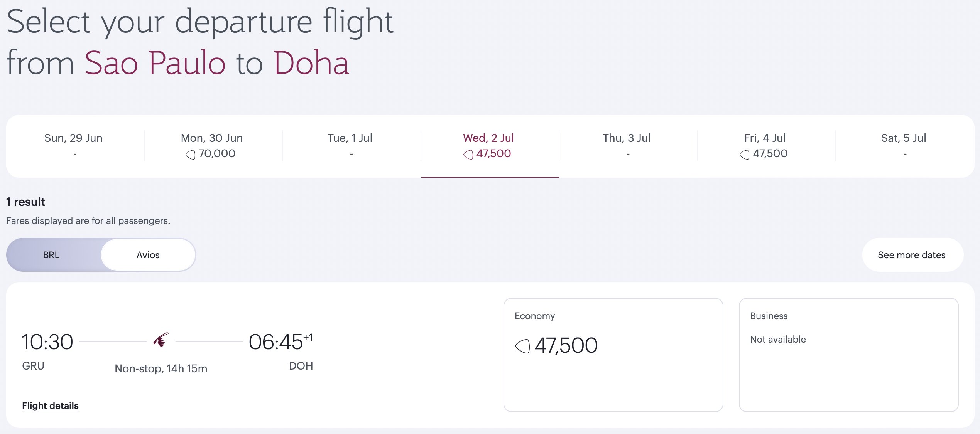
Task: Open the Flight details link
Action: tap(50, 405)
